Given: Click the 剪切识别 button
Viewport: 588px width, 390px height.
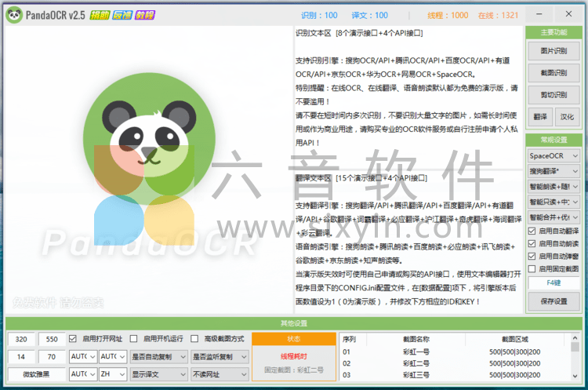Looking at the screenshot, I should [554, 95].
